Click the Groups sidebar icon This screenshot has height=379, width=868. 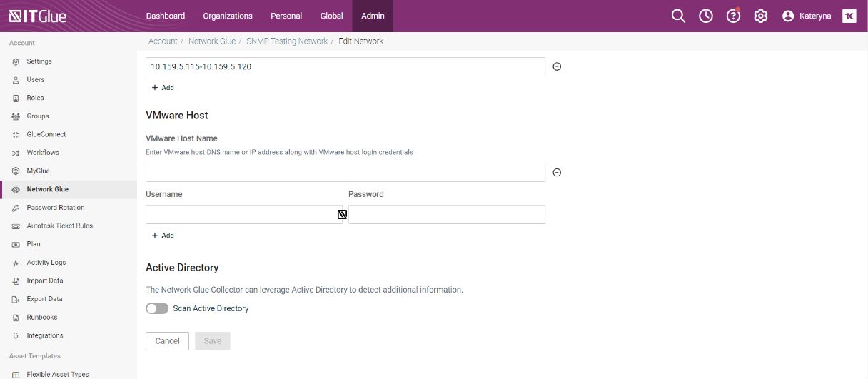click(16, 116)
